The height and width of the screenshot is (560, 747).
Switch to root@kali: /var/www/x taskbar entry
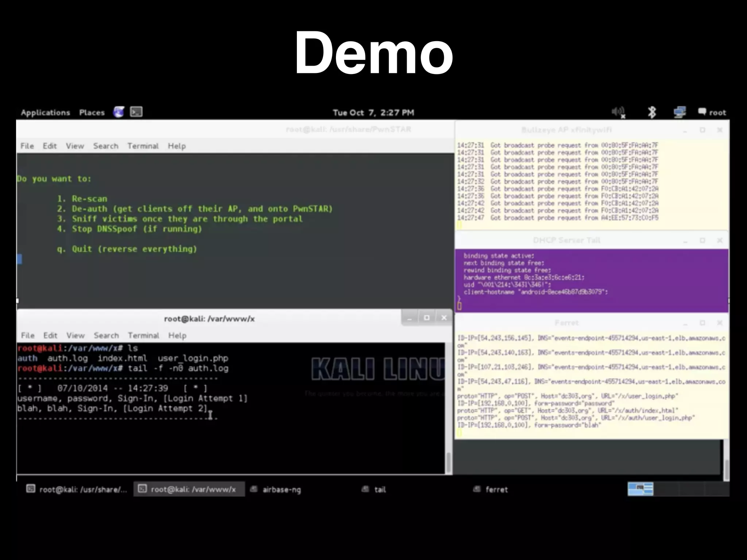pyautogui.click(x=189, y=489)
